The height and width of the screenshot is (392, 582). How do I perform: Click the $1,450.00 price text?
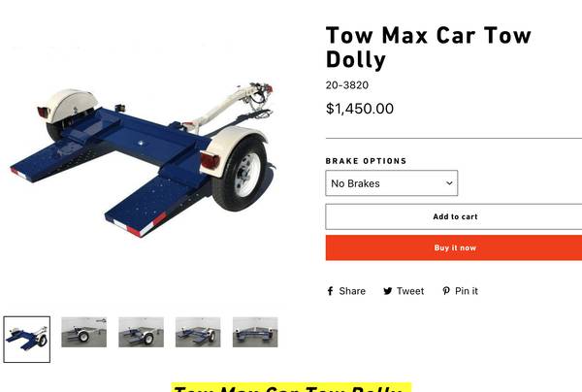pos(360,109)
